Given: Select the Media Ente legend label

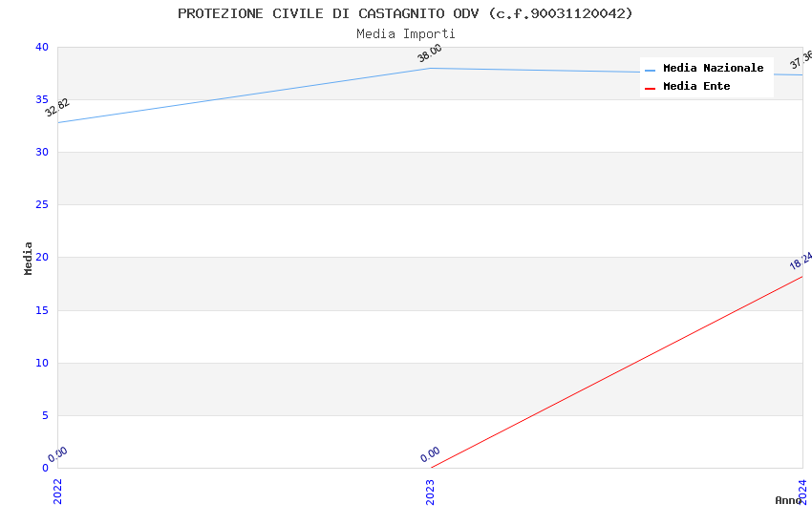Looking at the screenshot, I should click(696, 87).
